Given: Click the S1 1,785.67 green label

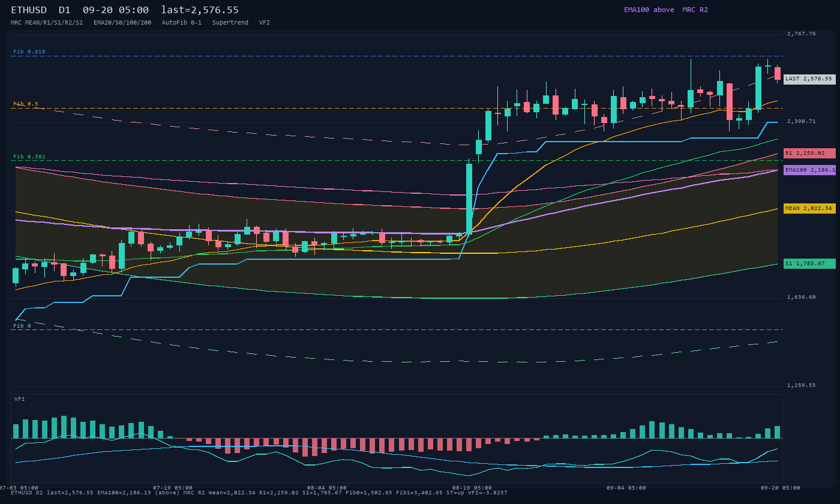Looking at the screenshot, I should [x=809, y=264].
